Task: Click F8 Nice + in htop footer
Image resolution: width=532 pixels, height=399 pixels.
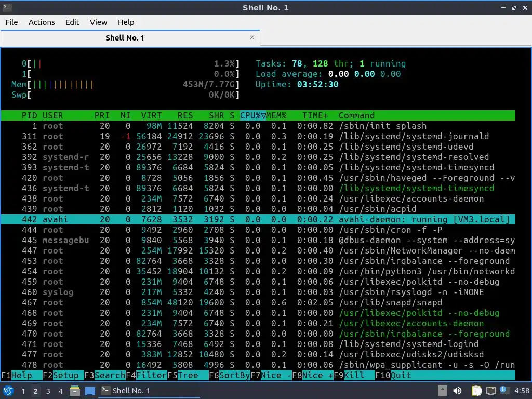Action: click(313, 375)
